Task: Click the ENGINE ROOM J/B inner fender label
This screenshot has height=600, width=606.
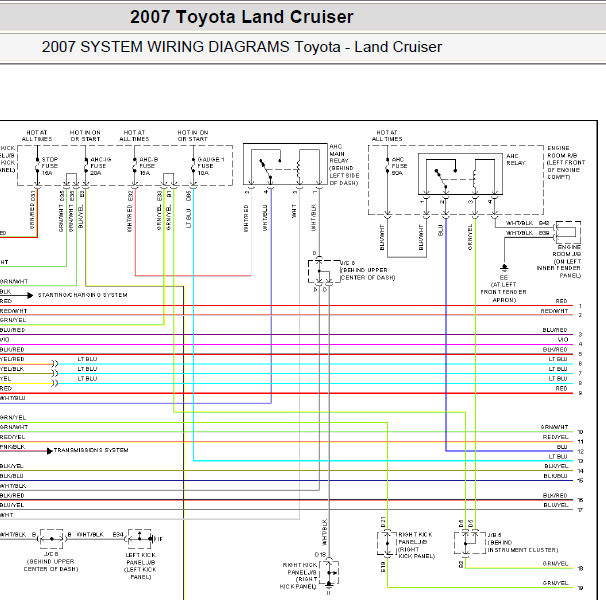Action: pos(559,261)
